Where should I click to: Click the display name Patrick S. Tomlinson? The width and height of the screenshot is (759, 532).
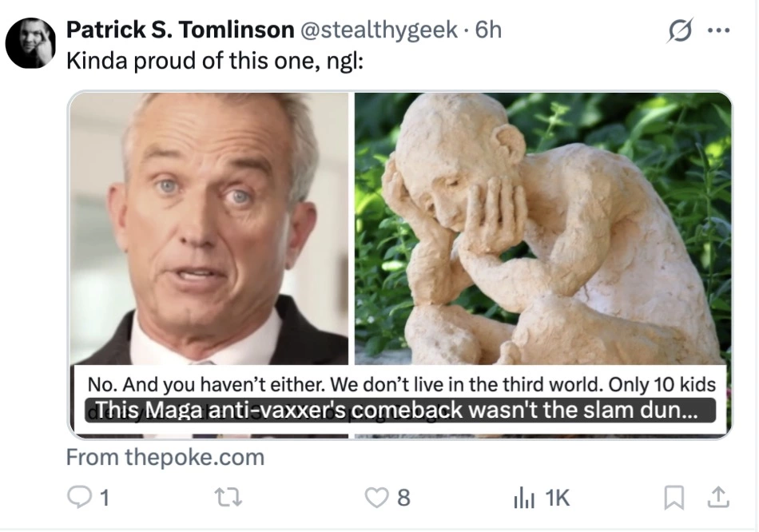[180, 30]
